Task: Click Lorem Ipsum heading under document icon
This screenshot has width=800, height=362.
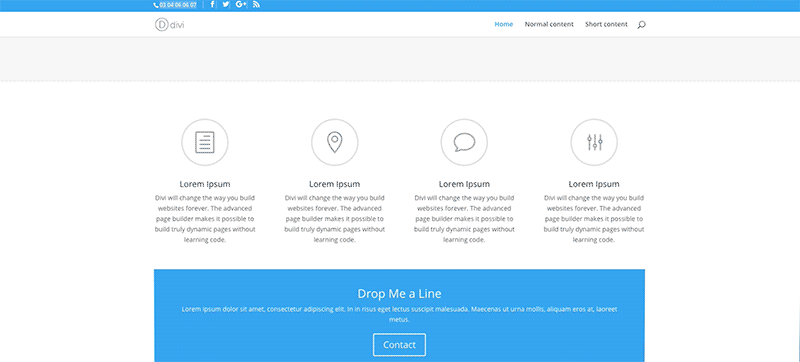Action: [x=205, y=184]
